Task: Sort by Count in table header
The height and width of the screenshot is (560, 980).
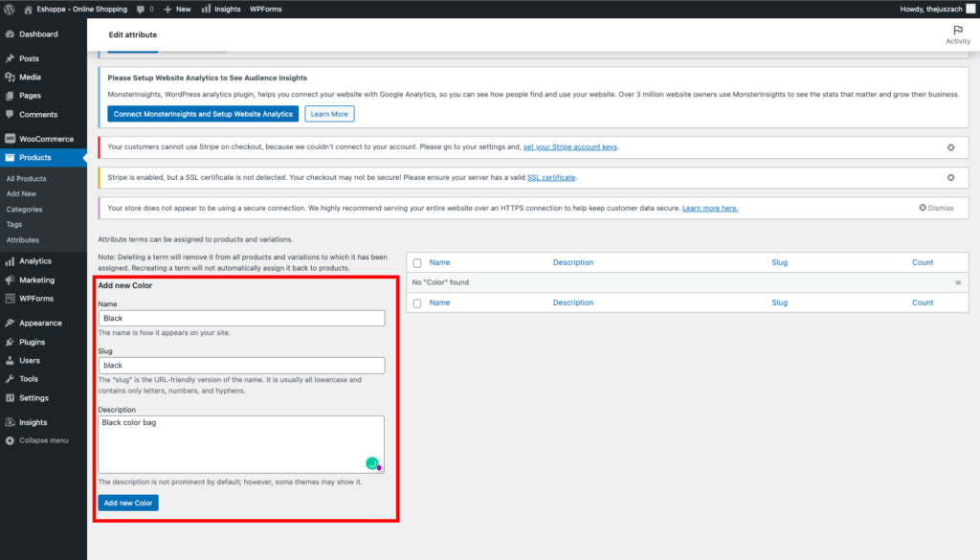Action: tap(923, 262)
